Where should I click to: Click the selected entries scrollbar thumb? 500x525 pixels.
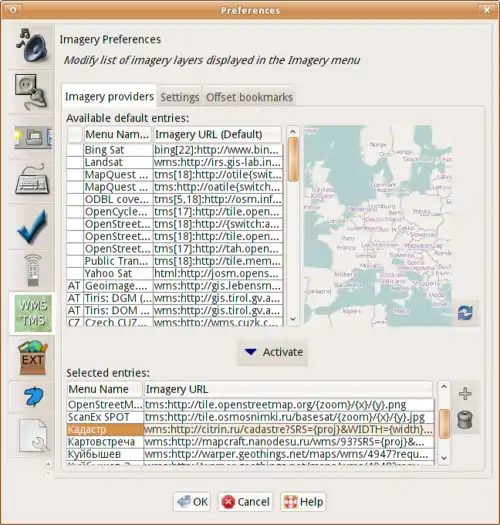[444, 424]
